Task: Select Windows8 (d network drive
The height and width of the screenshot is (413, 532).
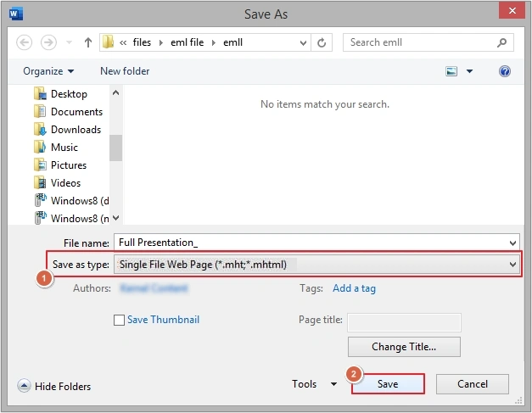Action: 80,201
